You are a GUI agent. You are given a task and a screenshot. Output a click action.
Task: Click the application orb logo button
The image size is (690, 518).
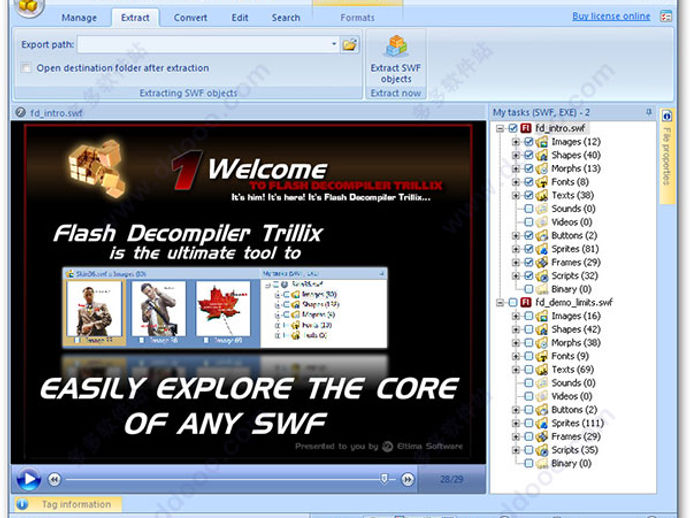[x=29, y=6]
